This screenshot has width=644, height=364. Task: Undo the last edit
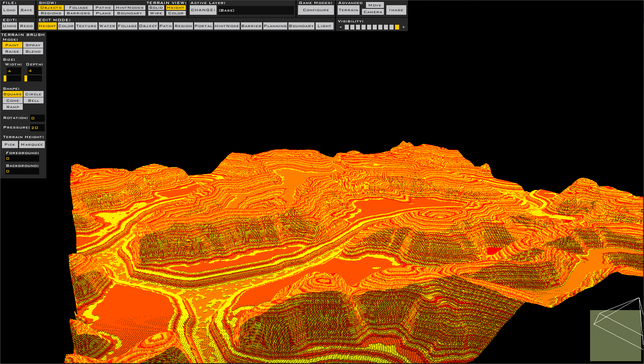[10, 26]
